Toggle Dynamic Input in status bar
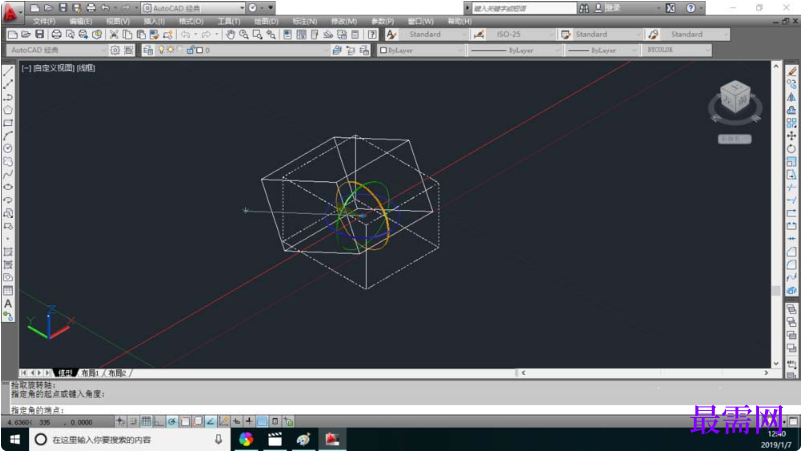 236,421
